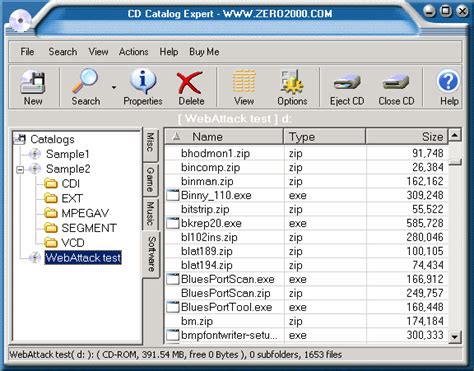Select file bl102ins.zip
This screenshot has height=371, width=474.
click(209, 237)
